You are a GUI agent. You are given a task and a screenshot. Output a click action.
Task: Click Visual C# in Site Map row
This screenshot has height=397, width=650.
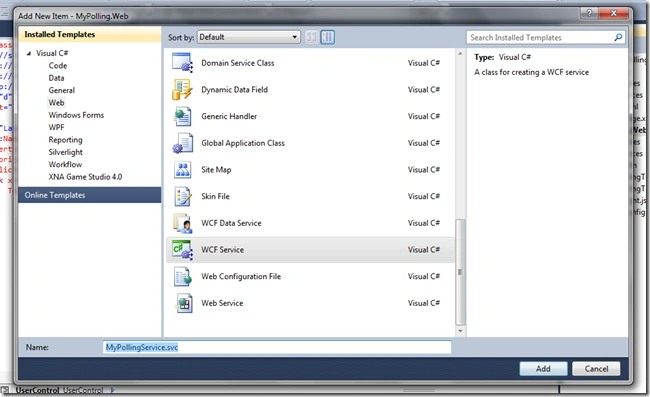pos(424,170)
